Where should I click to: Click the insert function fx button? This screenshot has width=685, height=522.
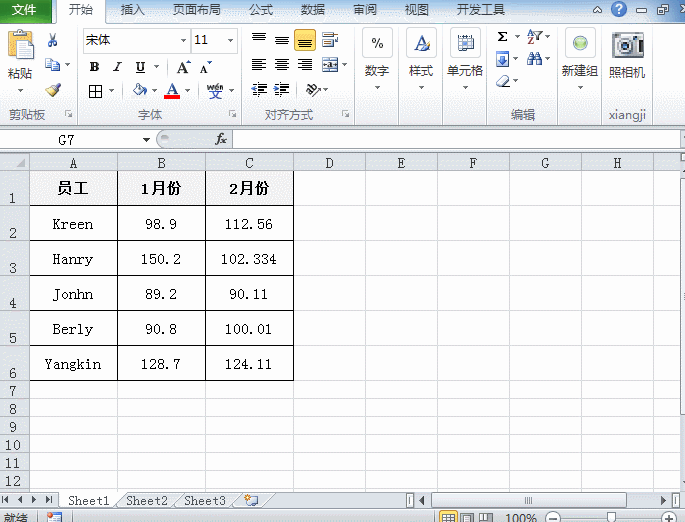tap(221, 139)
